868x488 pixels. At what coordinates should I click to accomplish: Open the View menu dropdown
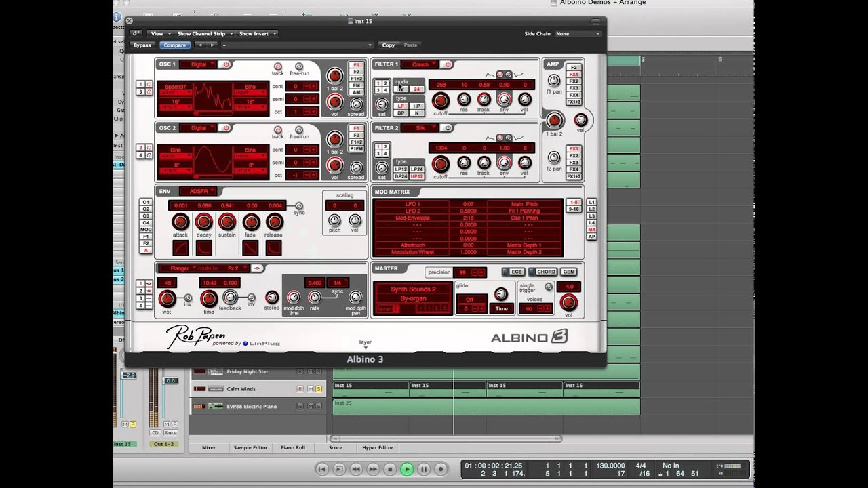tap(159, 33)
